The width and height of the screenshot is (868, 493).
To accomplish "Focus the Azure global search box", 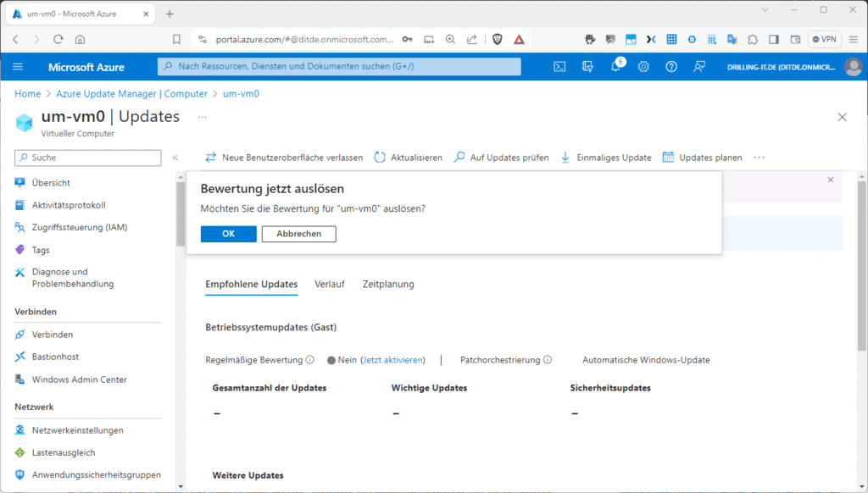I will [x=339, y=66].
